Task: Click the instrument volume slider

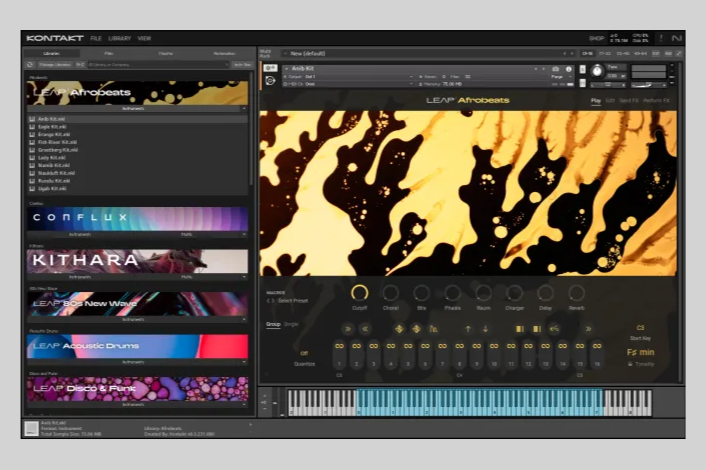Action: tap(648, 85)
